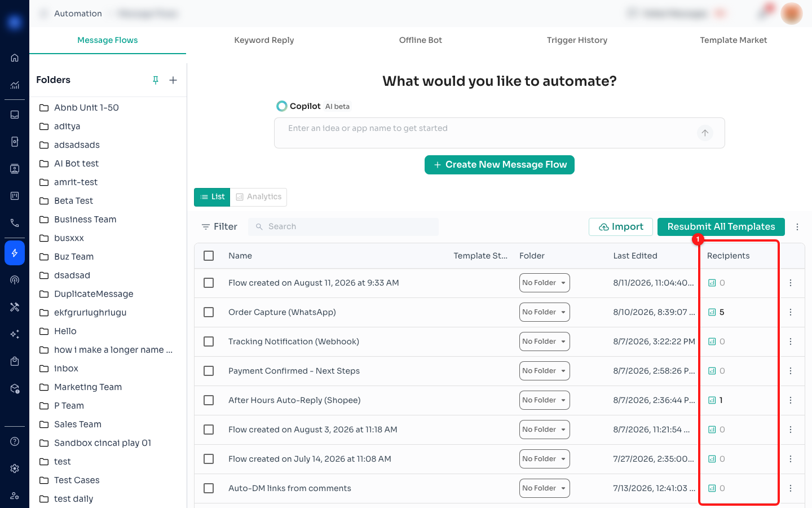
Task: Switch to Keyword Reply tab
Action: click(x=264, y=40)
